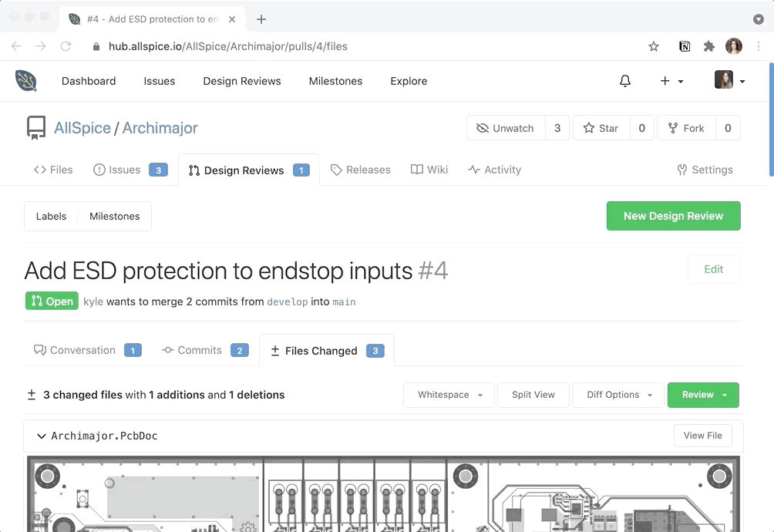Switch to repository Files tab

pyautogui.click(x=53, y=170)
